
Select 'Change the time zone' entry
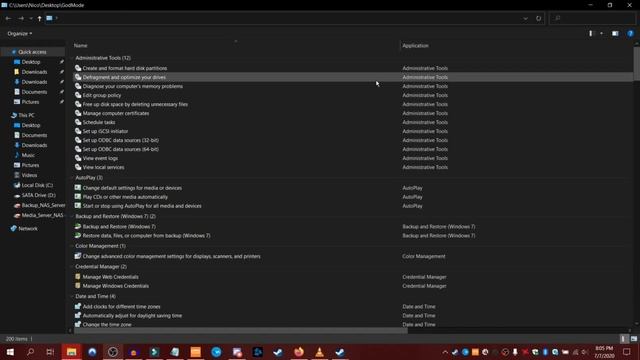click(x=107, y=324)
